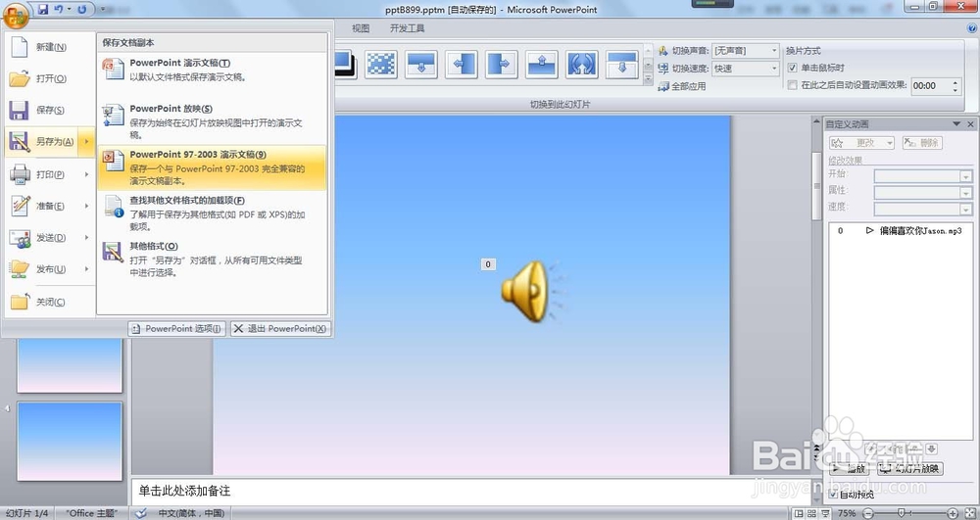Apply the cover up transition

point(541,64)
